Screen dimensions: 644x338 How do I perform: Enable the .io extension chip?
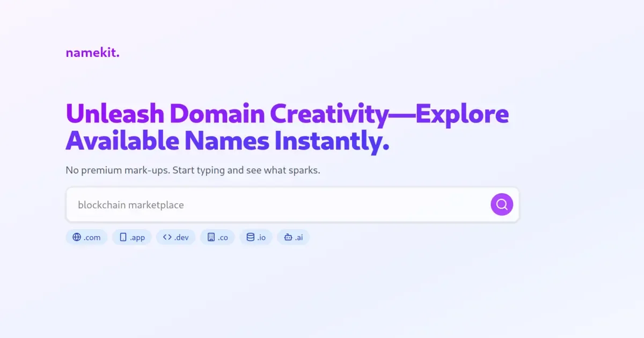coord(256,237)
